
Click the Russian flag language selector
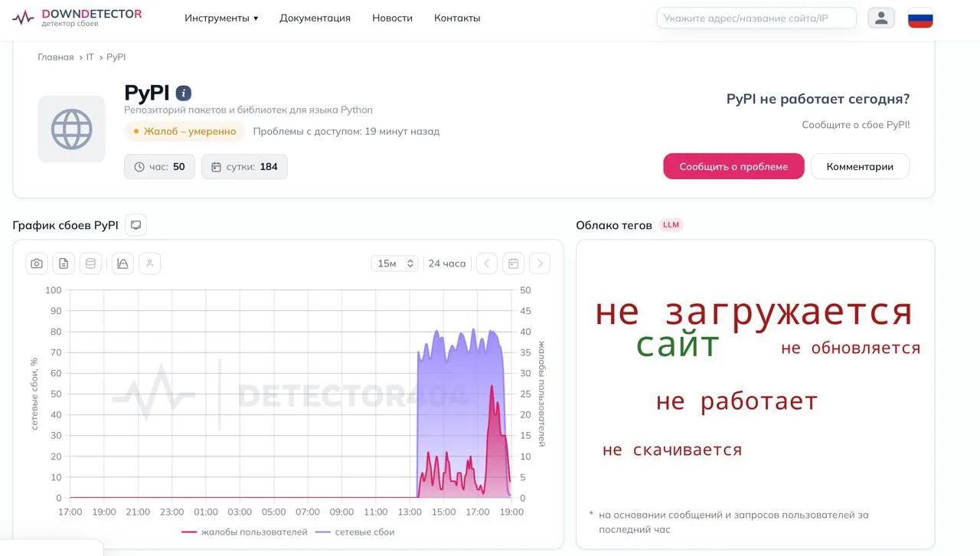[920, 18]
